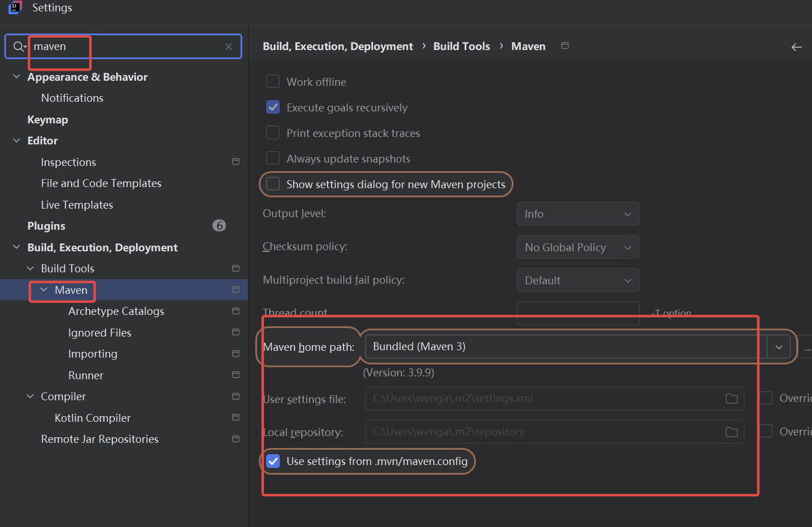This screenshot has width=812, height=527.
Task: Collapse the Editor section chevron
Action: 16,140
